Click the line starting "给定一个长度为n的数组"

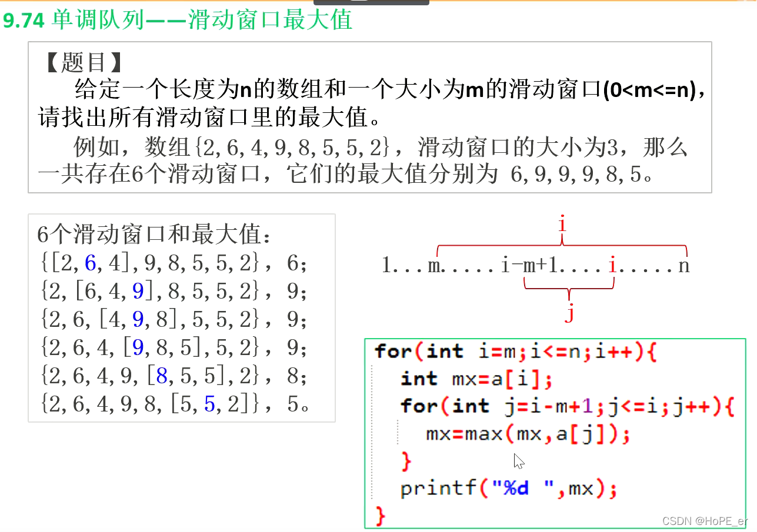[391, 91]
